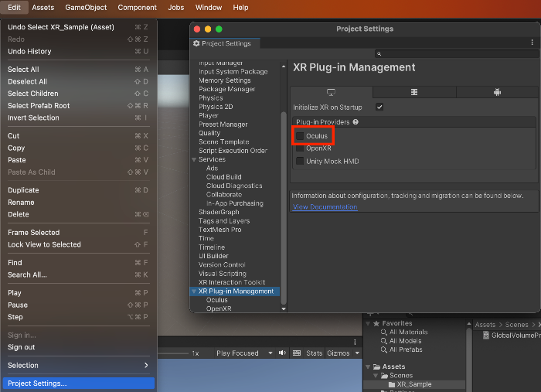
Task: Open the Jobs menu
Action: click(x=176, y=8)
